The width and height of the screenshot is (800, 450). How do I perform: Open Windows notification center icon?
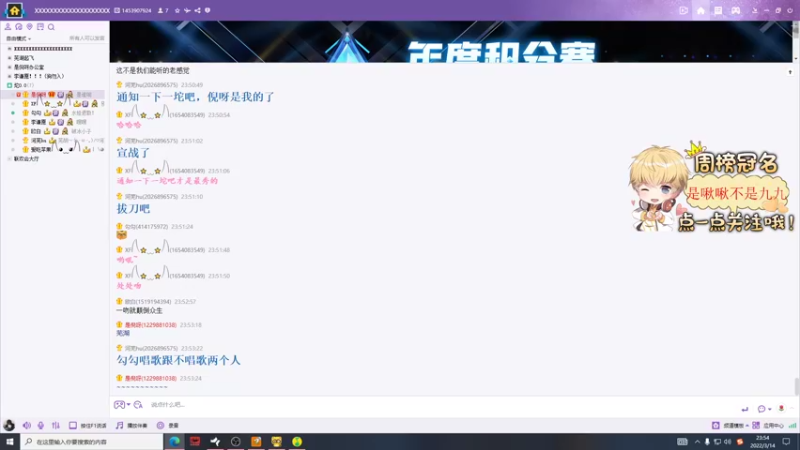click(786, 441)
